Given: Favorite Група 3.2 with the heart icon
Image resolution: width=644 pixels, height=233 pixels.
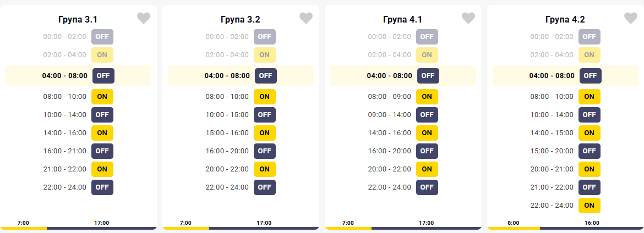Looking at the screenshot, I should pyautogui.click(x=306, y=18).
